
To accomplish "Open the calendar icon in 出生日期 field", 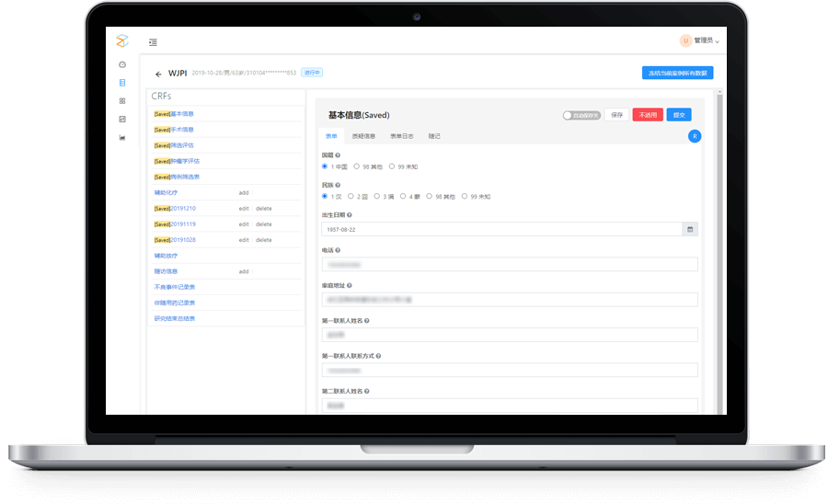I will pos(690,228).
